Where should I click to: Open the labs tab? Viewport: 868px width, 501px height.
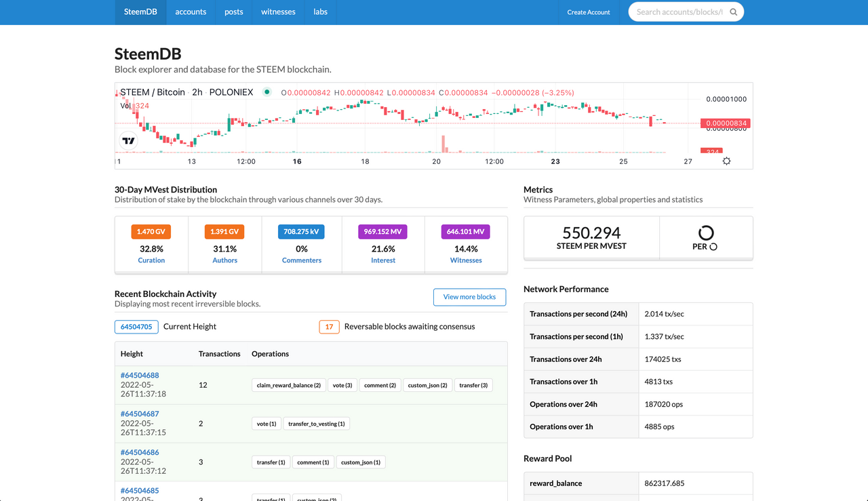click(321, 12)
